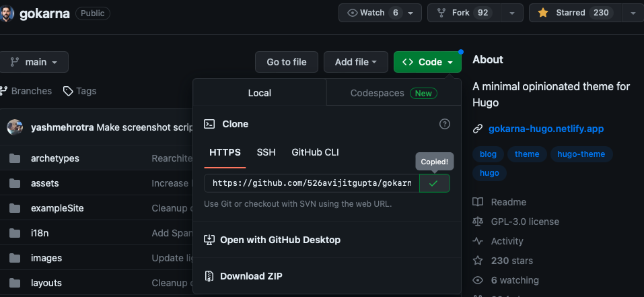The image size is (644, 297).
Task: Click the 230 stars link
Action: 511,261
